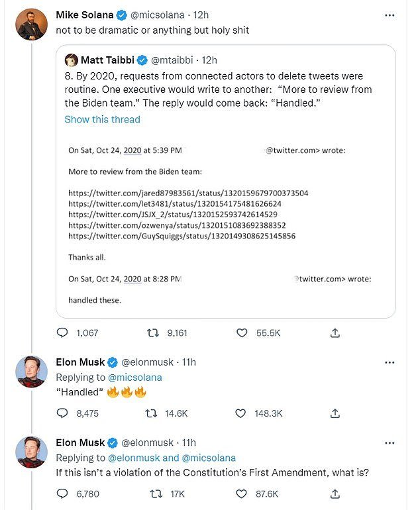Screen dimensions: 420x510
Task: Like the First Amendment tweet
Action: coord(244,493)
